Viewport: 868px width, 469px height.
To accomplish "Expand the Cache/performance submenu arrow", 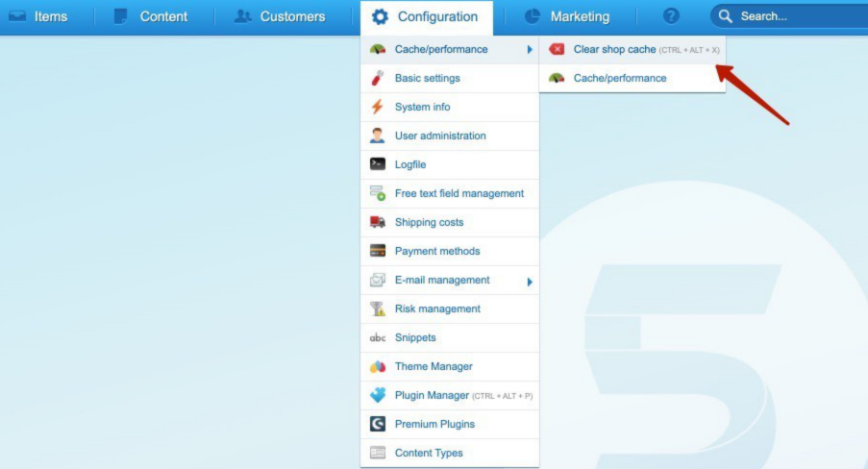I will point(530,49).
